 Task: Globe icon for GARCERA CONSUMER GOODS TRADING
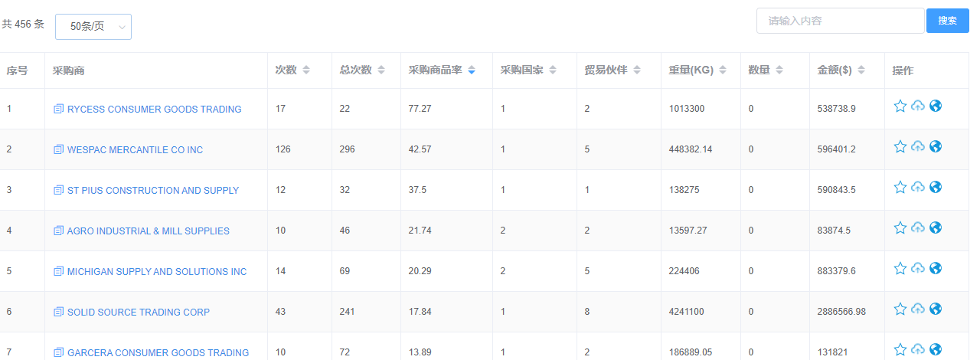(x=936, y=349)
